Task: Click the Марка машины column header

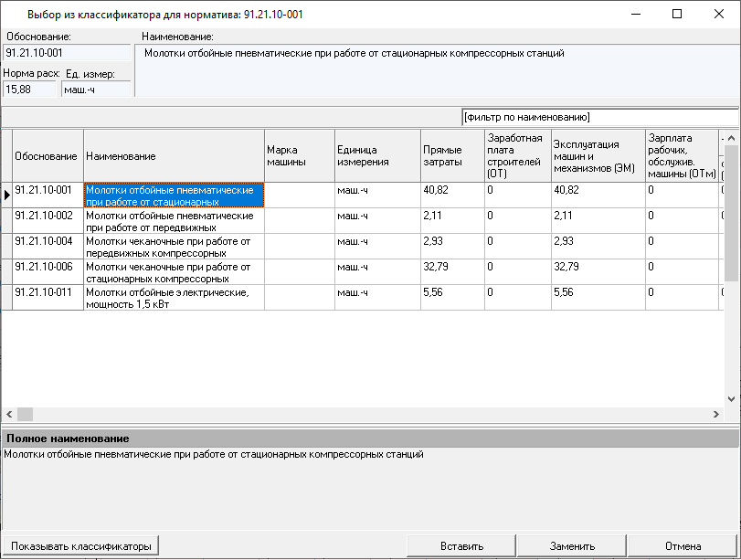Action: [299, 156]
